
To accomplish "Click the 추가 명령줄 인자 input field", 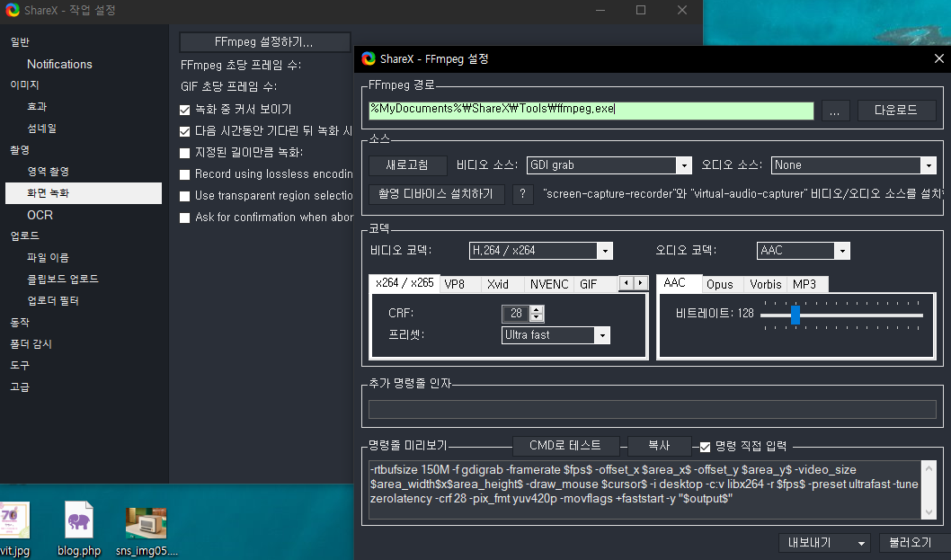I will coord(652,409).
